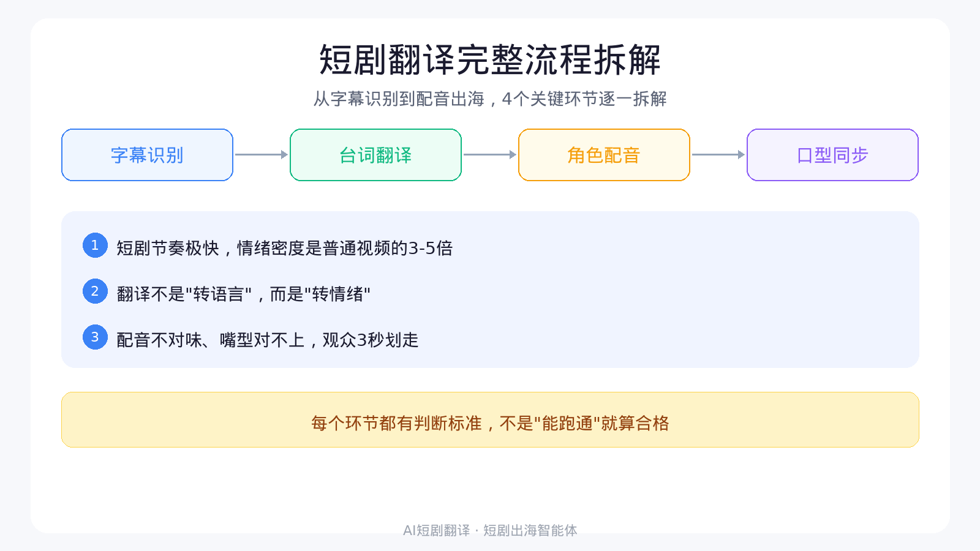Choose the purple 口型同步 step box
Screen dimensions: 980x551
[x=832, y=155]
